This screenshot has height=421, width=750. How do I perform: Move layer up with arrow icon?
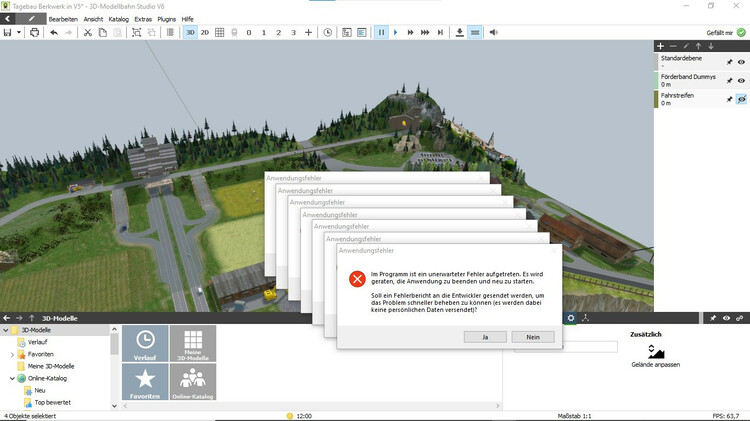click(698, 46)
